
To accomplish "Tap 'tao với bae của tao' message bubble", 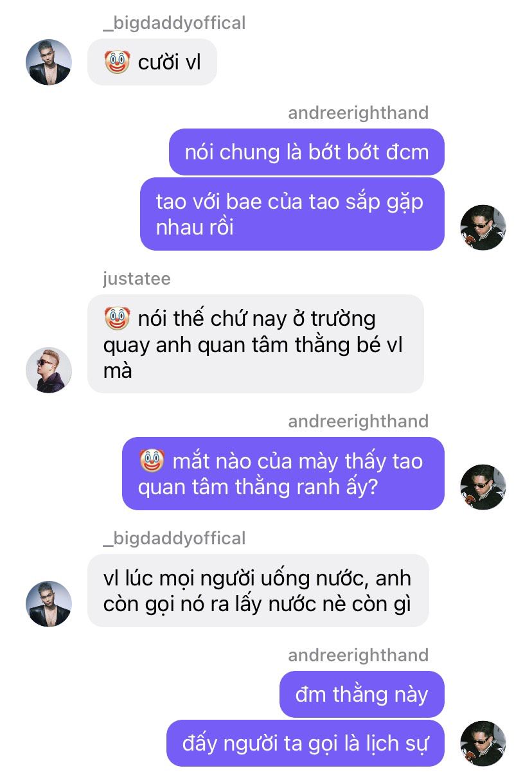I will pyautogui.click(x=292, y=214).
